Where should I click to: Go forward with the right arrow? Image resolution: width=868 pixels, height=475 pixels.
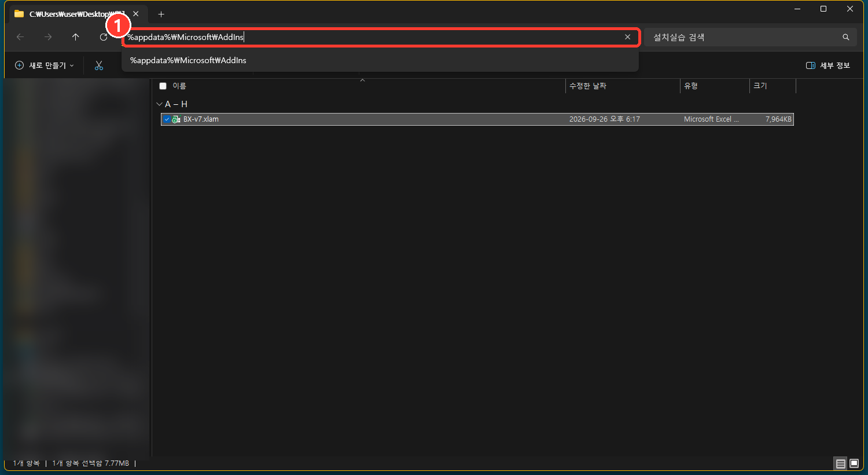click(48, 37)
